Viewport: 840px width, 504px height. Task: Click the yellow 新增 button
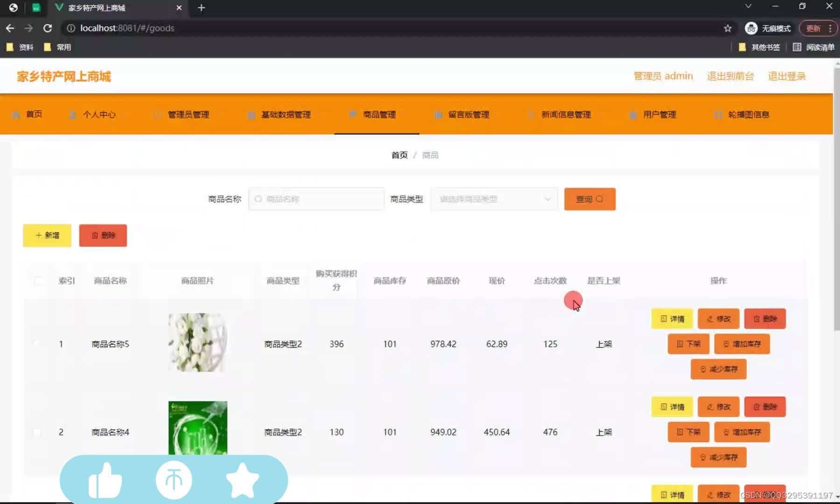click(x=47, y=235)
